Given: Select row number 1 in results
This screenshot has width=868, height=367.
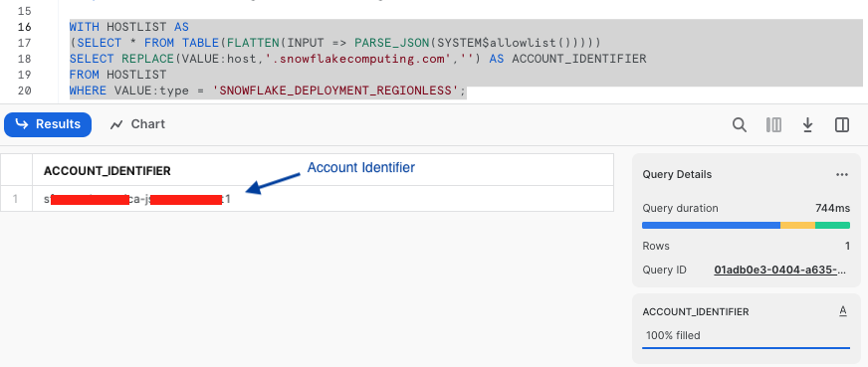Looking at the screenshot, I should tap(16, 199).
